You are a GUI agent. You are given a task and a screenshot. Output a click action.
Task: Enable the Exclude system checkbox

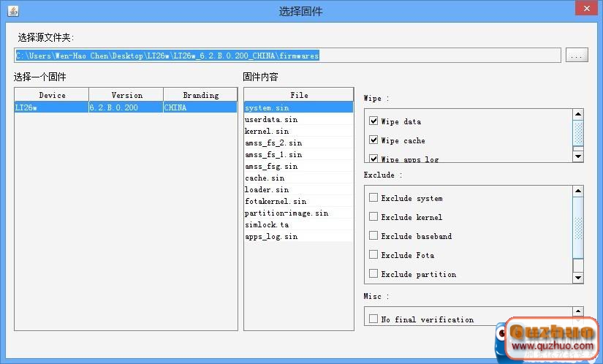(x=373, y=197)
